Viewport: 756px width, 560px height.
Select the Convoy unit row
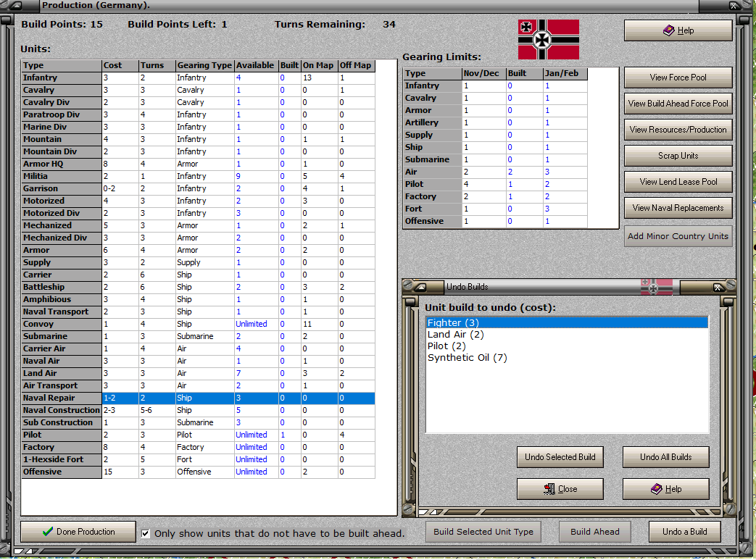198,325
